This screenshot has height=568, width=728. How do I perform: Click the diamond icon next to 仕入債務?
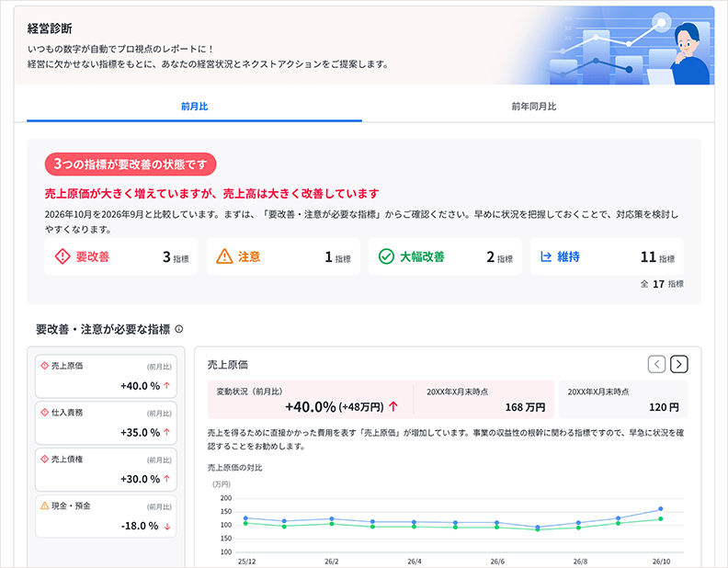44,412
